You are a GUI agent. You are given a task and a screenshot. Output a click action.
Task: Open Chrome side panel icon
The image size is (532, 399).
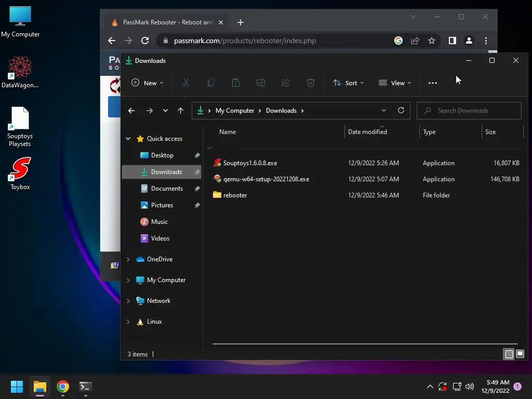click(x=453, y=41)
